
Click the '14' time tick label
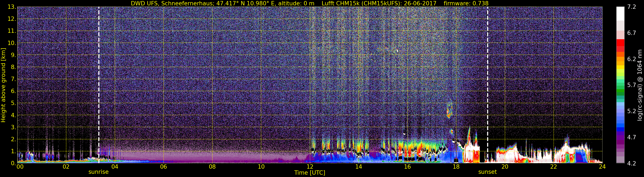point(358,167)
